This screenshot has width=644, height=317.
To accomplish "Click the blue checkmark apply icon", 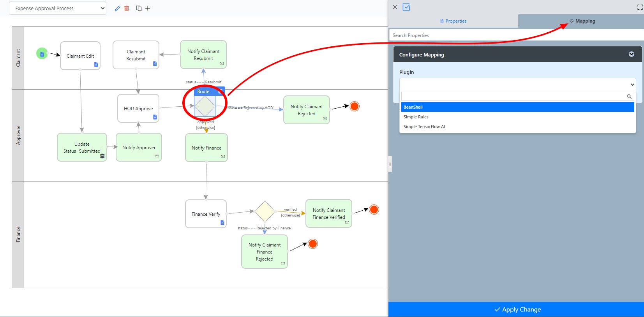I will point(406,7).
